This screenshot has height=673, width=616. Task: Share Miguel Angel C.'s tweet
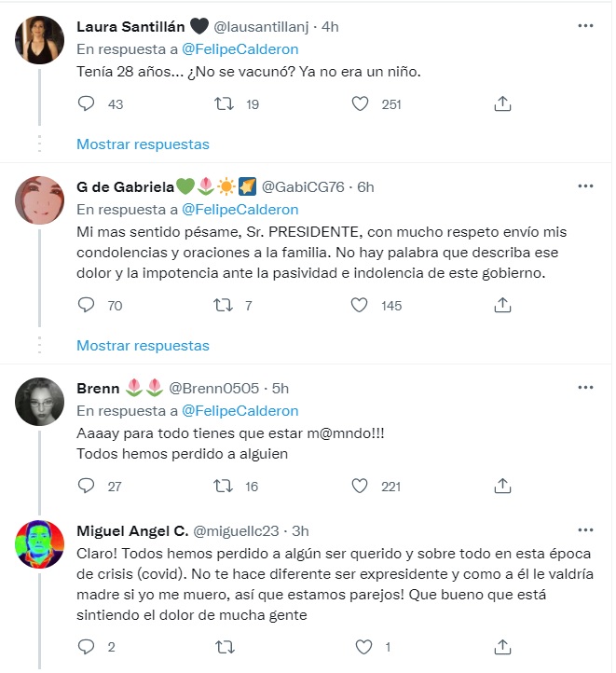click(x=501, y=646)
